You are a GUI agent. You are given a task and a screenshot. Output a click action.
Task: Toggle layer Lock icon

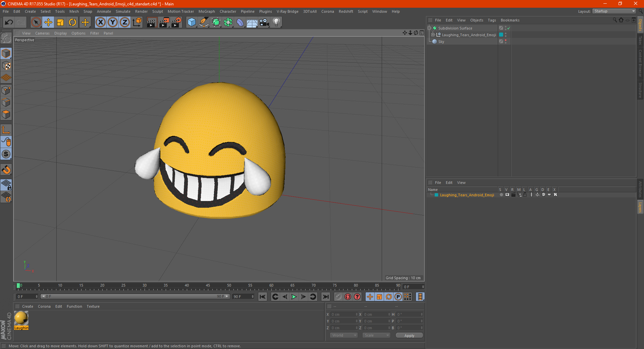pyautogui.click(x=525, y=195)
